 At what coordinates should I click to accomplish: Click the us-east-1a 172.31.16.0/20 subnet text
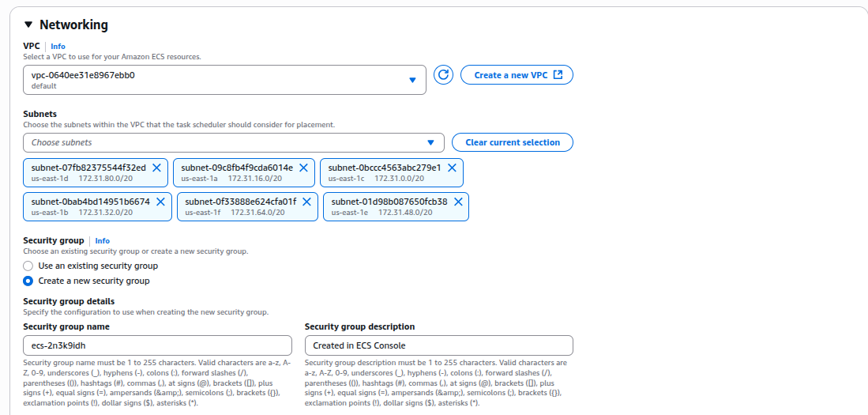click(x=231, y=179)
